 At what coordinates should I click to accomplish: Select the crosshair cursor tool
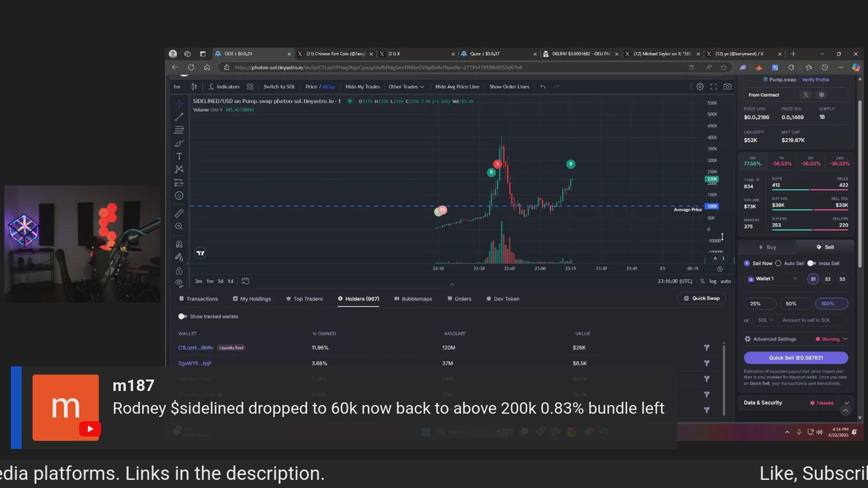coord(179,103)
